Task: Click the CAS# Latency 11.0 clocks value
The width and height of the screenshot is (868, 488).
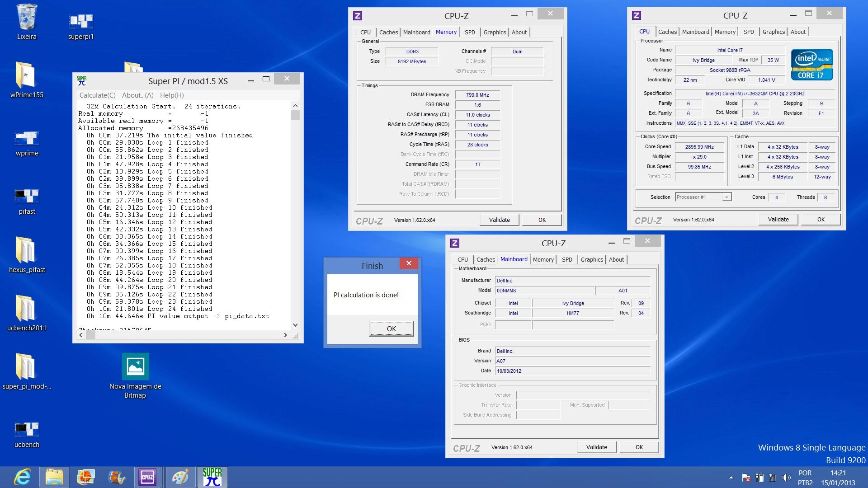Action: click(x=477, y=115)
